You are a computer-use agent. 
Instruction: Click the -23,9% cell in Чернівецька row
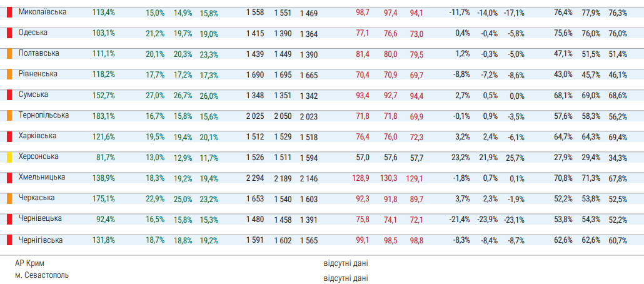click(x=488, y=220)
